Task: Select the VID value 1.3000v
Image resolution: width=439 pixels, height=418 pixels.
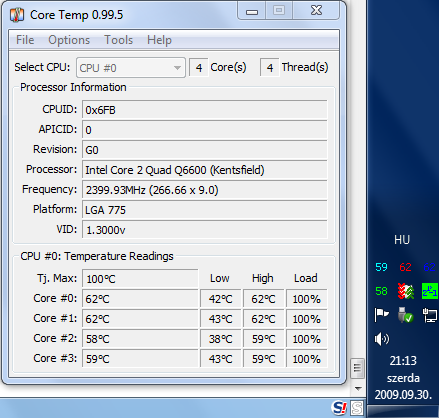Action: click(205, 230)
